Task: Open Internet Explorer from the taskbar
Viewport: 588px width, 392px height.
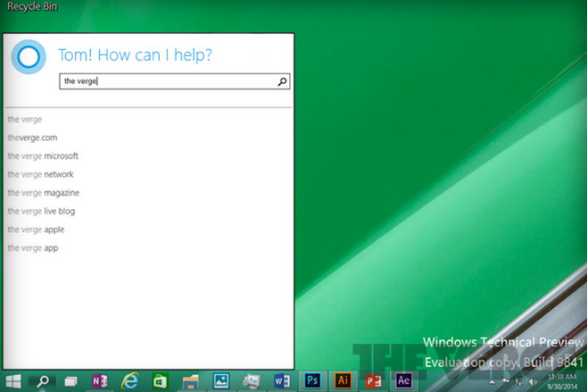Action: (129, 381)
